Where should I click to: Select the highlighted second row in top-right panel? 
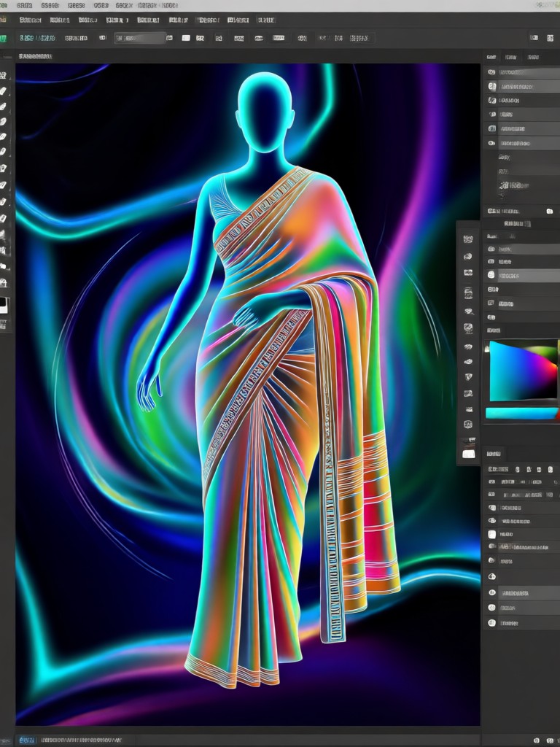[522, 87]
